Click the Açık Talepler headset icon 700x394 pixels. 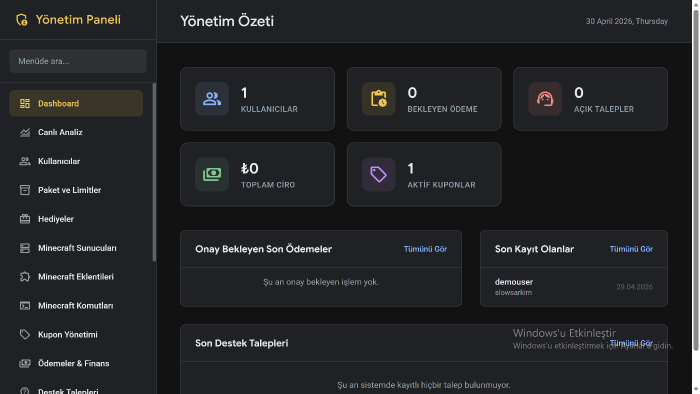tap(545, 99)
